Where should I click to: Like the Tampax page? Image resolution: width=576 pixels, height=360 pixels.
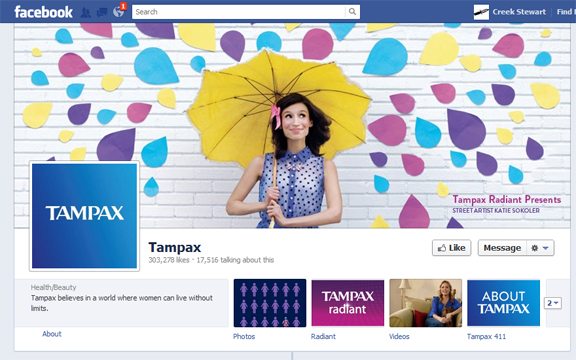(451, 248)
